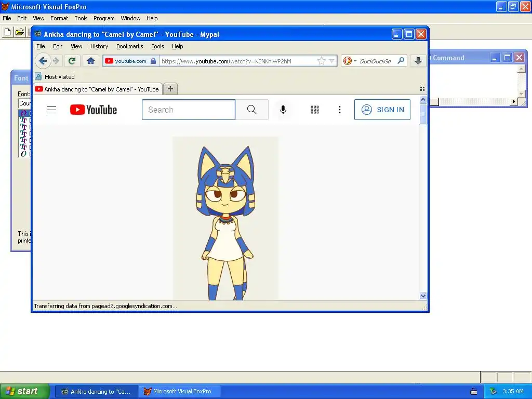532x399 pixels.
Task: Click the Command window scroll right arrow
Action: click(x=514, y=101)
